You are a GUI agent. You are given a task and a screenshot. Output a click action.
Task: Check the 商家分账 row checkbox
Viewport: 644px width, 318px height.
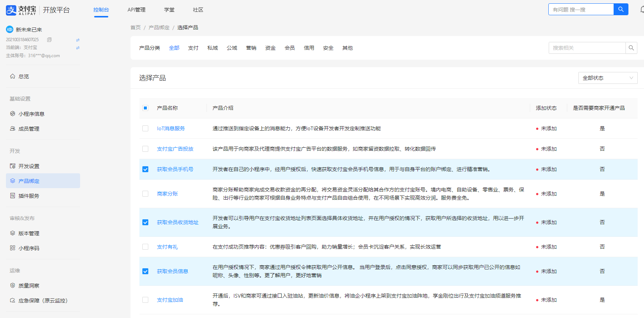tap(145, 194)
